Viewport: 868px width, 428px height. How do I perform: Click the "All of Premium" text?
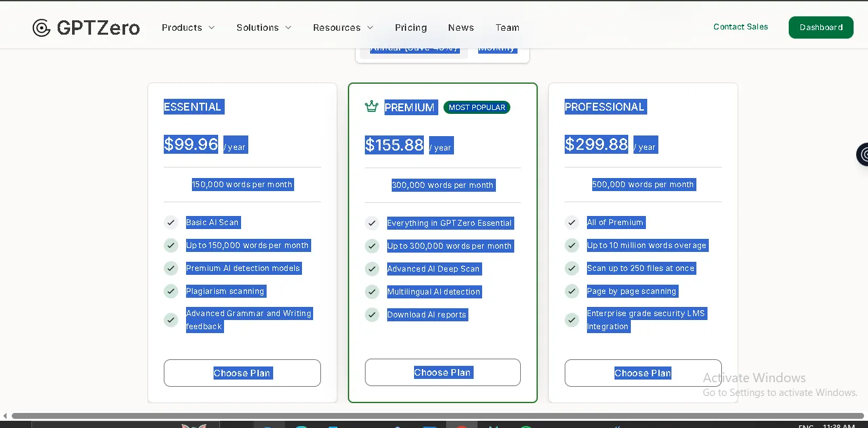click(x=615, y=223)
